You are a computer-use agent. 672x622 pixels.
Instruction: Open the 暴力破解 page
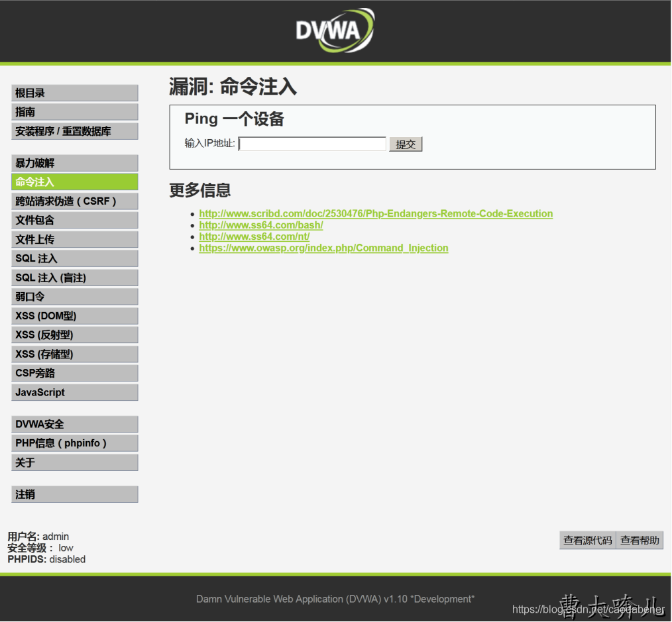tap(75, 163)
